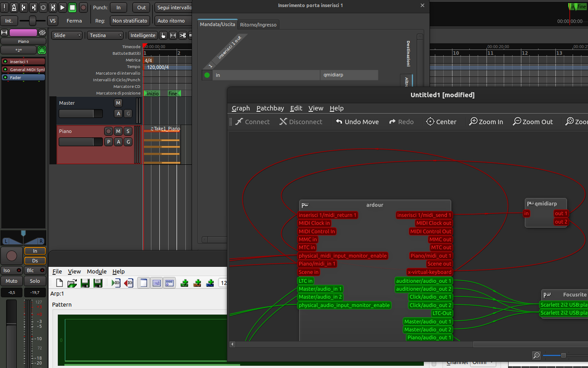Click Zoom In in patchbay toolbar
This screenshot has width=588, height=368.
tap(486, 122)
